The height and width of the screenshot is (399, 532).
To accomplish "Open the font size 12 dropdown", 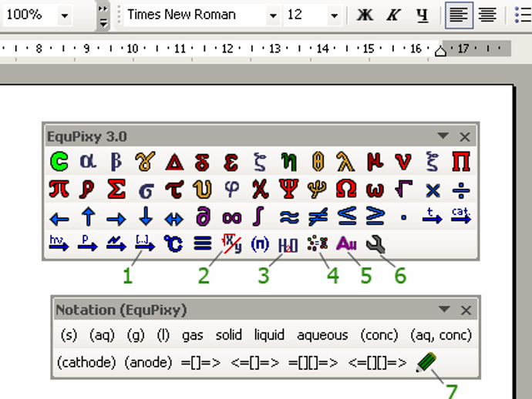I will pyautogui.click(x=334, y=15).
